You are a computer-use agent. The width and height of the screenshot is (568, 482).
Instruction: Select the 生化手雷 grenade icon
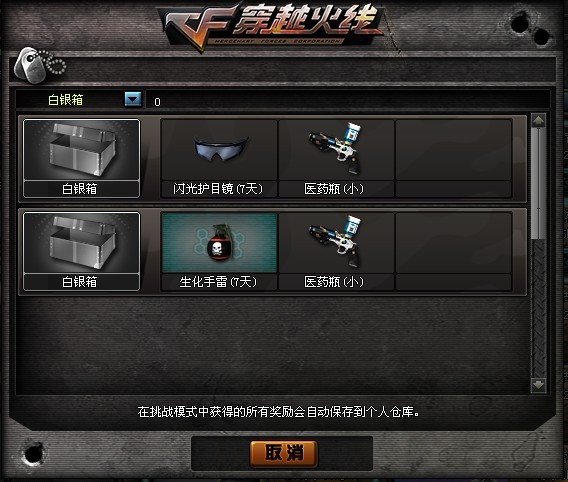coord(219,243)
